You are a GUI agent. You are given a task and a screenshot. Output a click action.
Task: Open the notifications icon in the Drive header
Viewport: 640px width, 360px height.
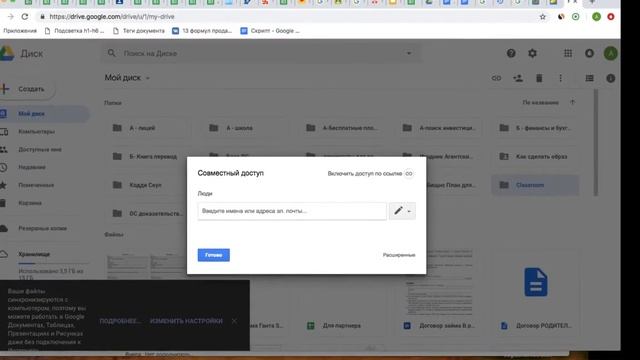pos(589,53)
